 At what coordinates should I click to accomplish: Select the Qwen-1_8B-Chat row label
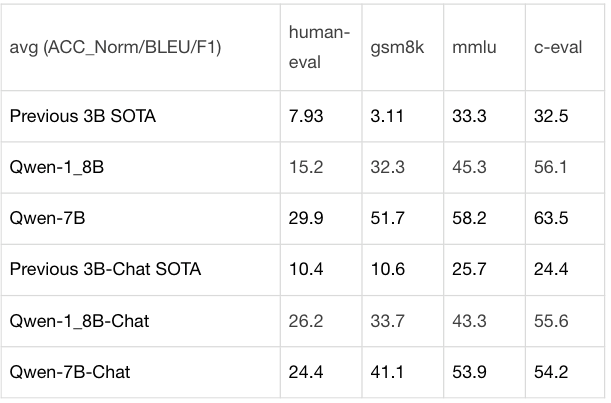tap(79, 321)
